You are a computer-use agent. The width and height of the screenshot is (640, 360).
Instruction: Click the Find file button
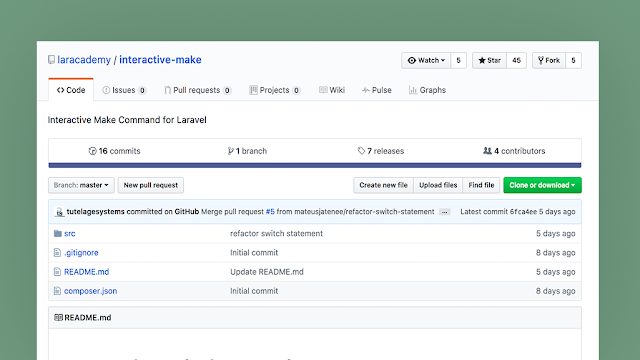pos(481,185)
